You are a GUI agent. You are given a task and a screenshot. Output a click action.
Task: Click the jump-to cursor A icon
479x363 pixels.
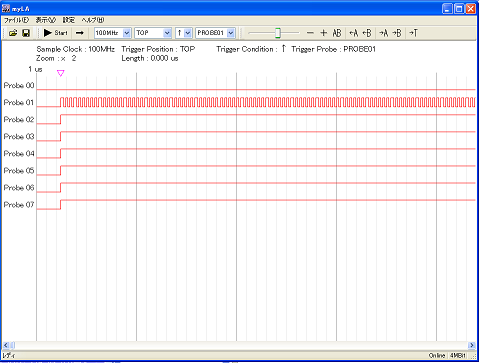coord(384,33)
